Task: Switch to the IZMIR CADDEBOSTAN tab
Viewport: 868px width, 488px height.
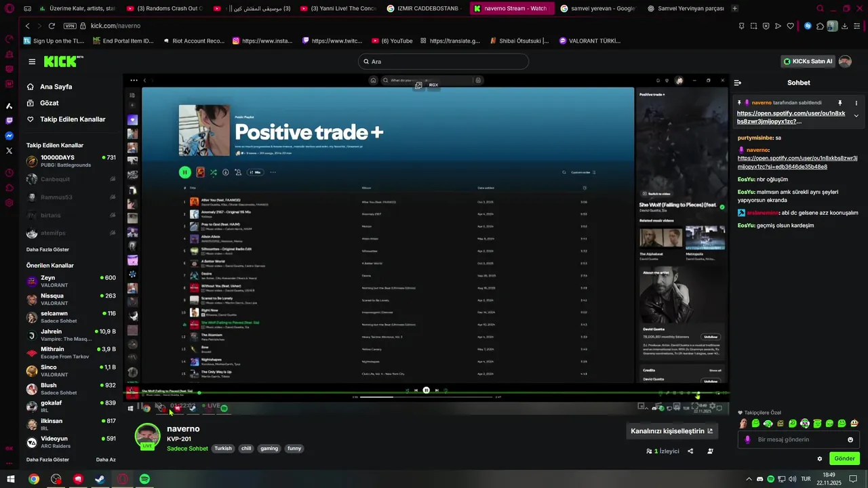Action: (x=425, y=8)
